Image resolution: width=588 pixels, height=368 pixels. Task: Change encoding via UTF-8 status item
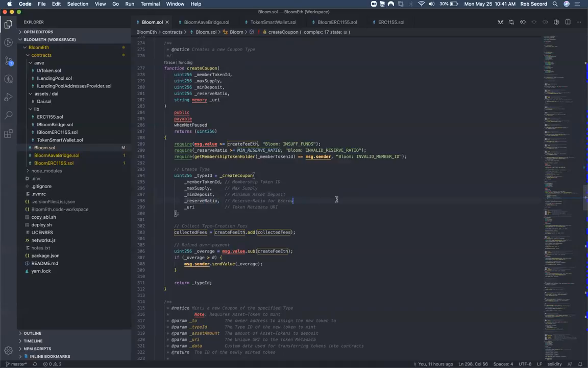pos(525,364)
